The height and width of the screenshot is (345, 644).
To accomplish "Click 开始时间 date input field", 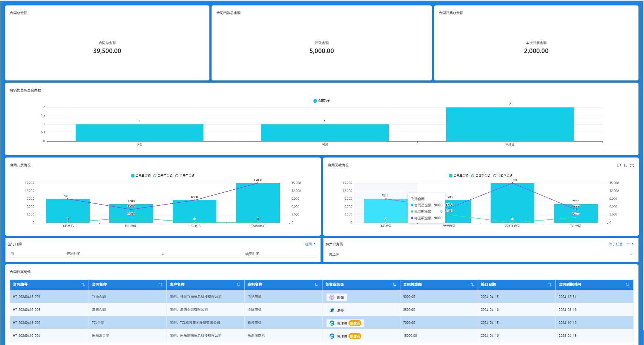I will 73,254.
